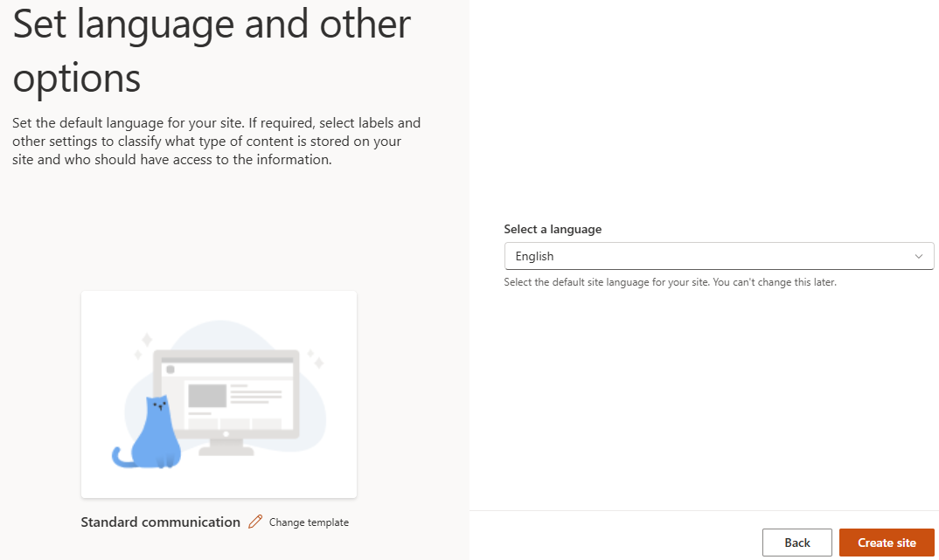Expand language list via the chevron arrow

919,256
